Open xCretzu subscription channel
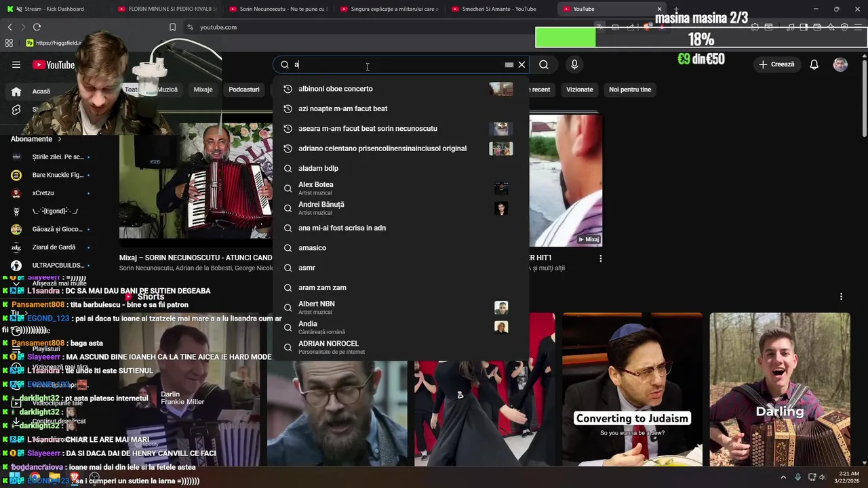 click(53, 193)
